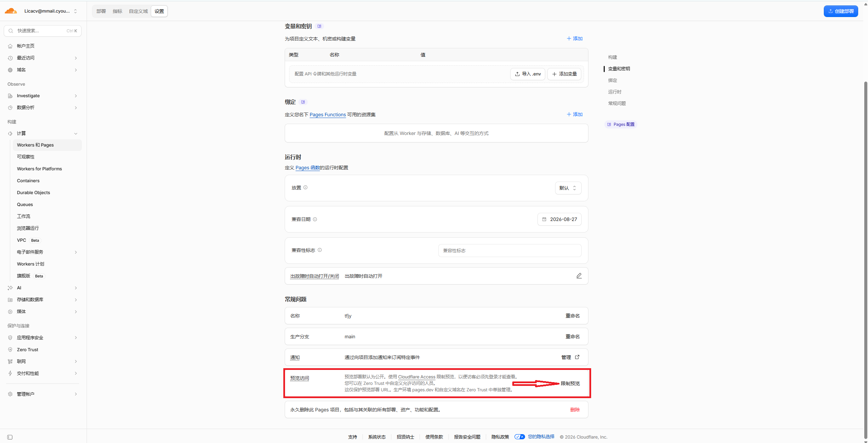Click the 导入 .env button

click(528, 74)
